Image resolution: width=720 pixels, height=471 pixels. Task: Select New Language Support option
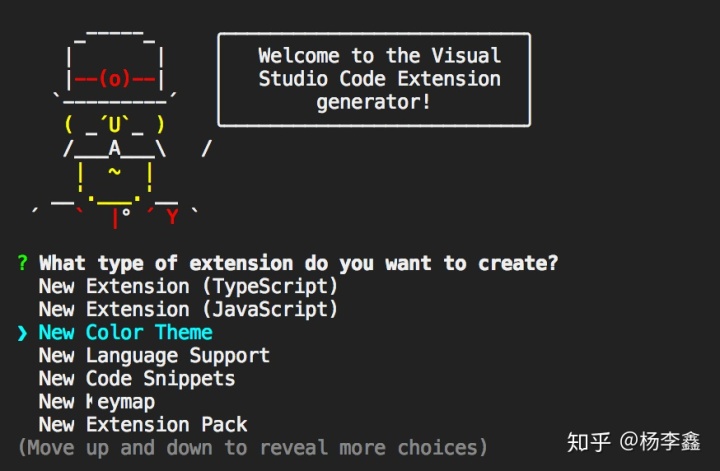pos(154,356)
